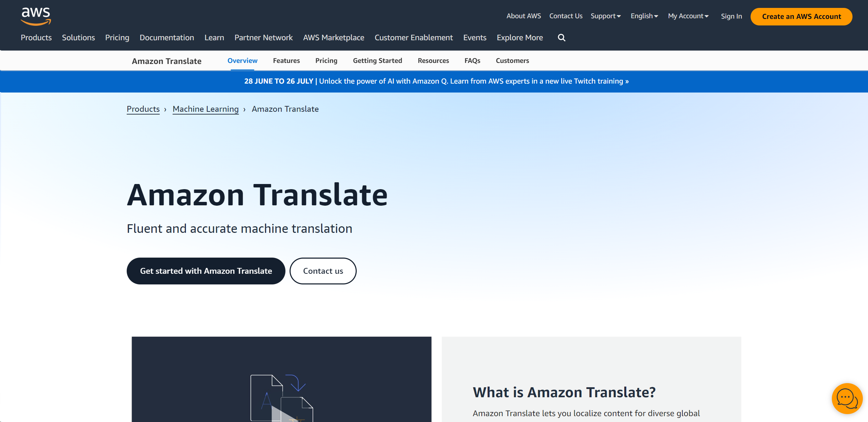868x422 pixels.
Task: Open the Customers tab
Action: point(512,61)
